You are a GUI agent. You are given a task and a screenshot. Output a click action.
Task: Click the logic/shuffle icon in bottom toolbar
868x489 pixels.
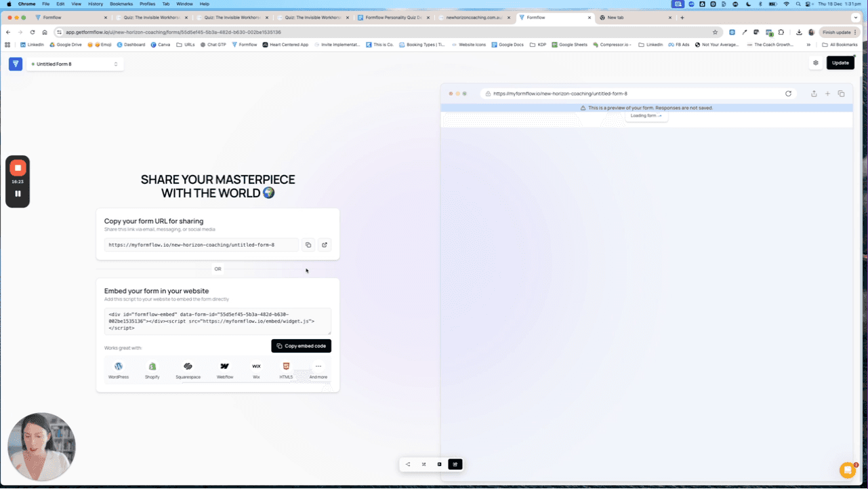[423, 465]
